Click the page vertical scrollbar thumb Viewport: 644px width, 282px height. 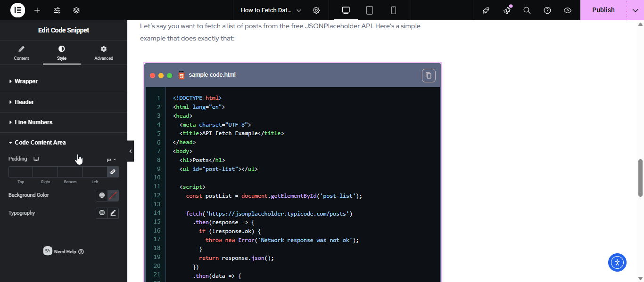click(x=641, y=178)
